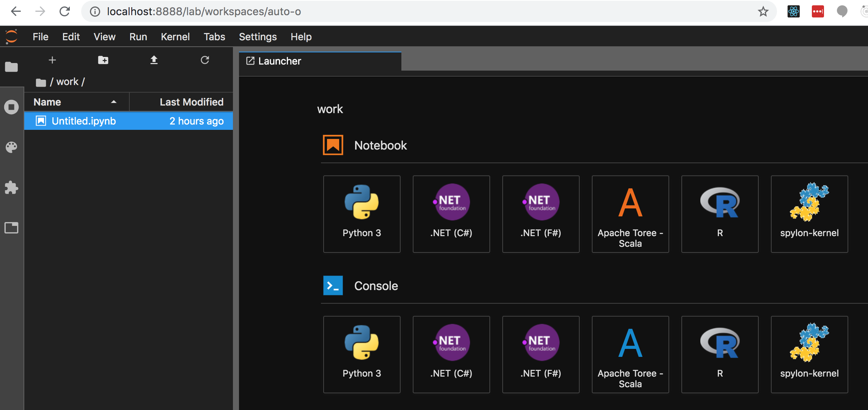Create a new folder in file browser
Screen dimensions: 868x410
click(x=103, y=60)
